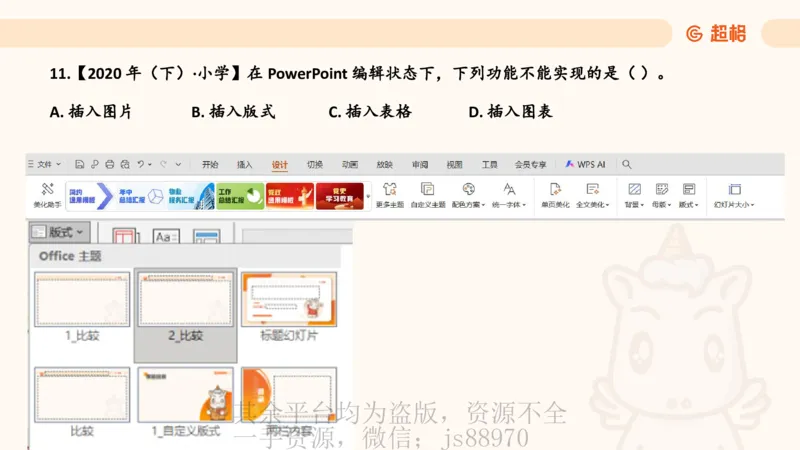Open the 背景 dropdown in ribbon
The height and width of the screenshot is (450, 800).
(x=634, y=195)
